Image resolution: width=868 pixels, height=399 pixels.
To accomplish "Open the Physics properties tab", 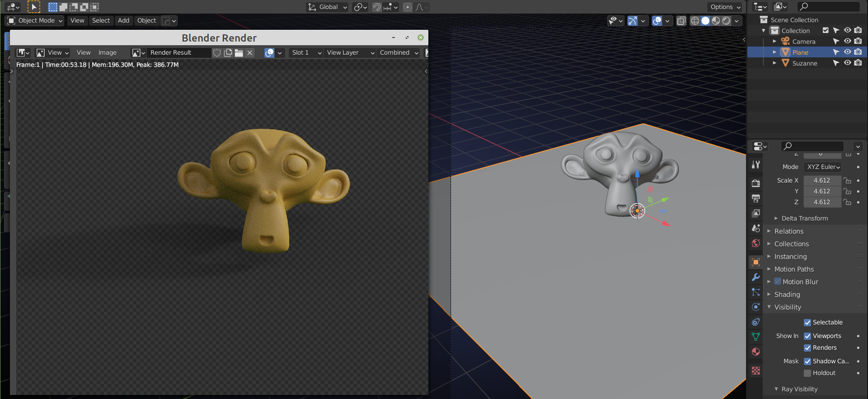I will coord(755,307).
